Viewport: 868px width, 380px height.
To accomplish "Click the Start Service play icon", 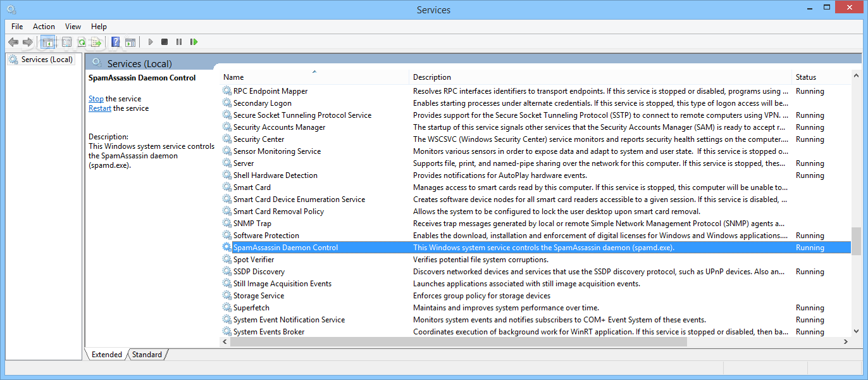I will 151,42.
